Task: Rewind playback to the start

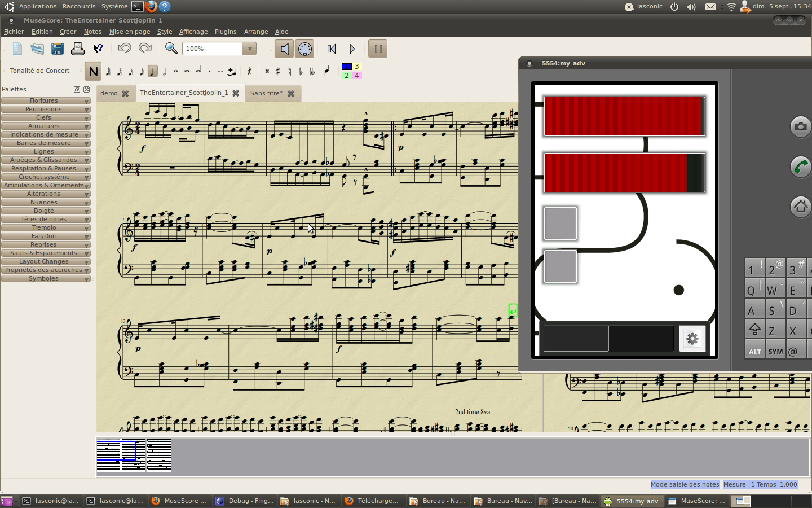Action: [332, 49]
